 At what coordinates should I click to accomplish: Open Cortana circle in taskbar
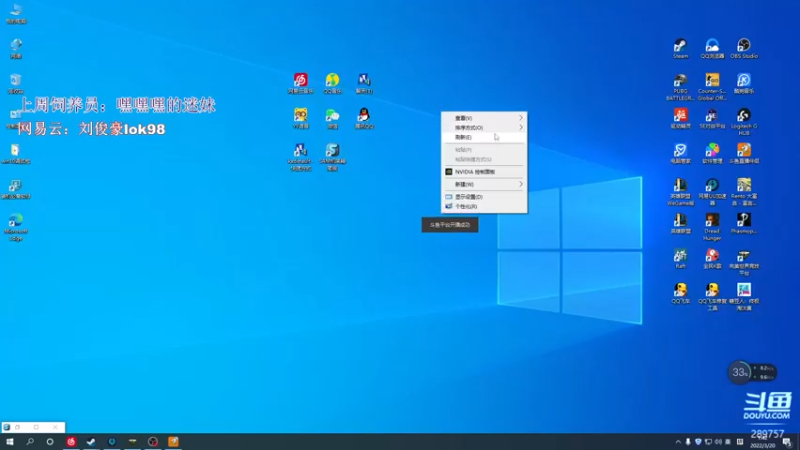[x=50, y=442]
